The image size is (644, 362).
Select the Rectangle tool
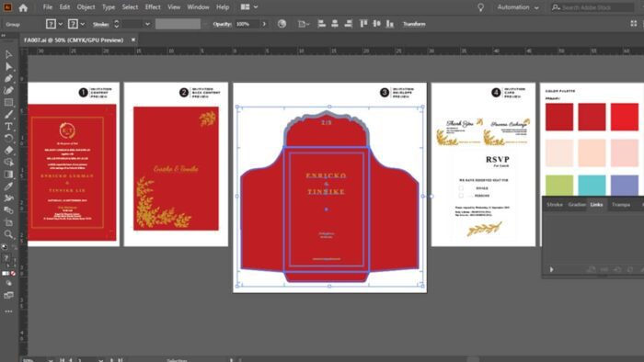tap(8, 103)
